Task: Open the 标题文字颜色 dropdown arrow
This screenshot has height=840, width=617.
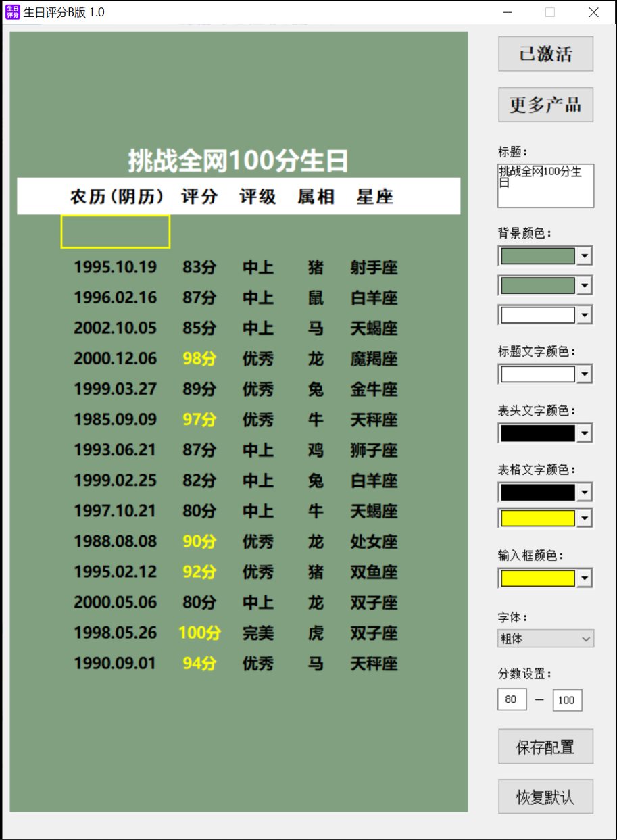Action: [x=585, y=374]
